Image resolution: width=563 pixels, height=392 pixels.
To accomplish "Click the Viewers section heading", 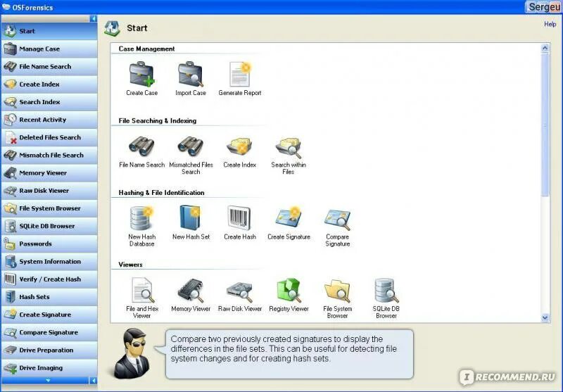I will (x=130, y=265).
